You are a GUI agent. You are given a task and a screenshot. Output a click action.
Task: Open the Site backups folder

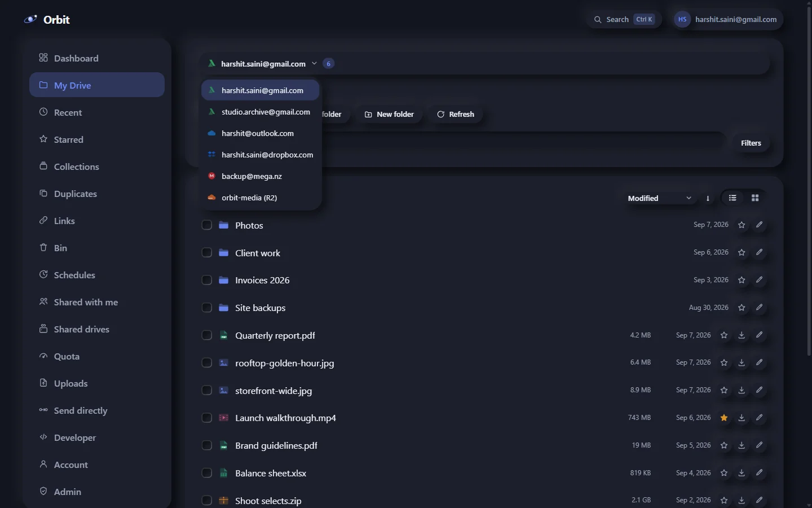261,308
